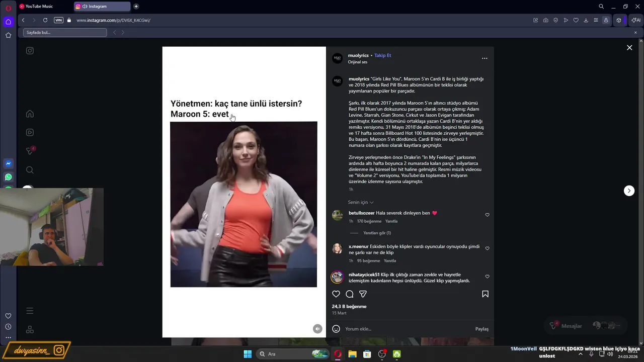Close the find-in-page bar

click(x=635, y=32)
